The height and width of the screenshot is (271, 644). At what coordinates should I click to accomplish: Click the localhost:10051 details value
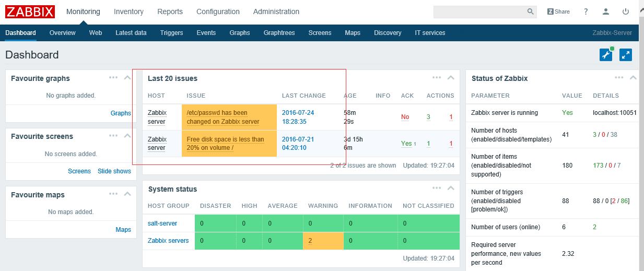[615, 113]
